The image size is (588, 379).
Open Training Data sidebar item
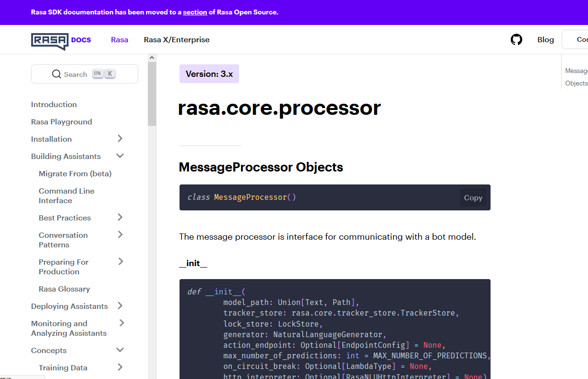pyautogui.click(x=63, y=368)
